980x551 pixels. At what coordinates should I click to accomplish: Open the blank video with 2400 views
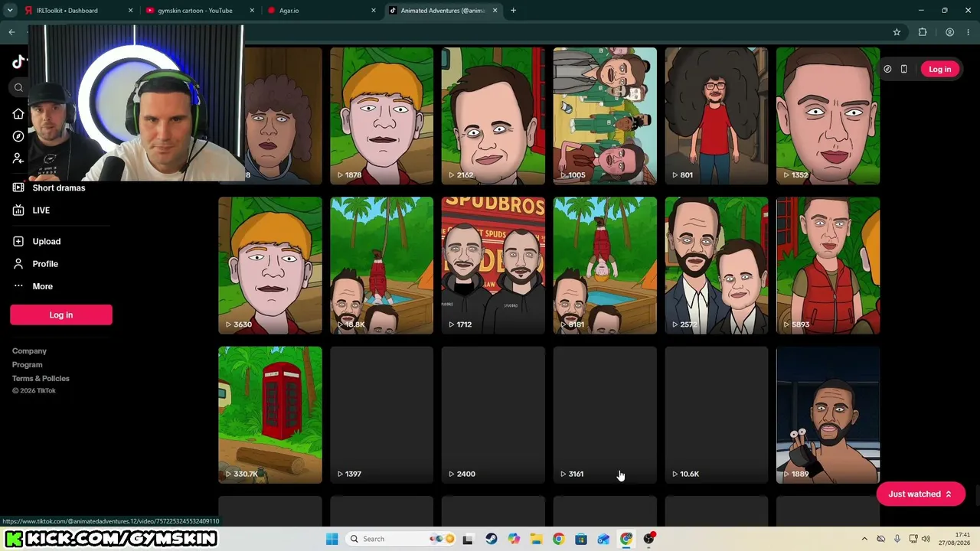(493, 415)
